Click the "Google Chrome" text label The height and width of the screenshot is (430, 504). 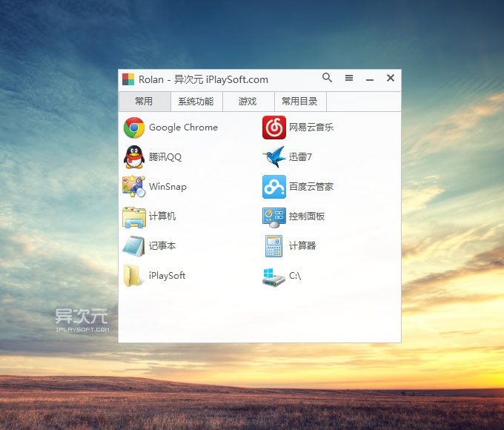click(183, 128)
